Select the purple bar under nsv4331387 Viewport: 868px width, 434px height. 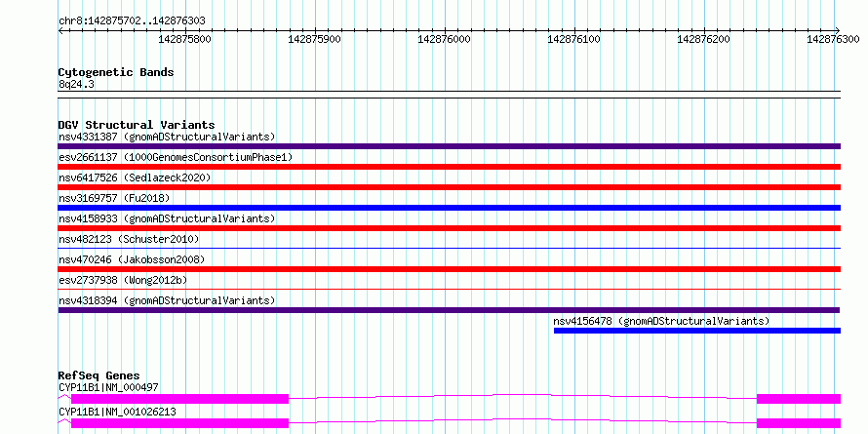click(449, 146)
